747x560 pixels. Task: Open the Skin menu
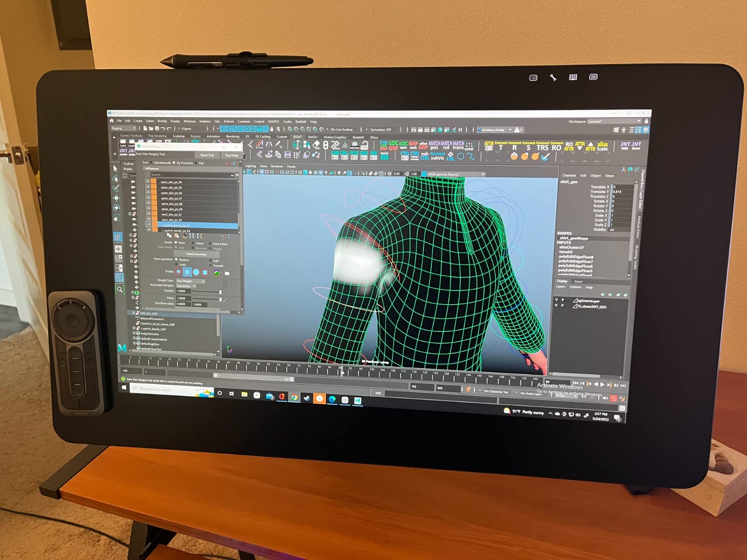click(x=217, y=121)
